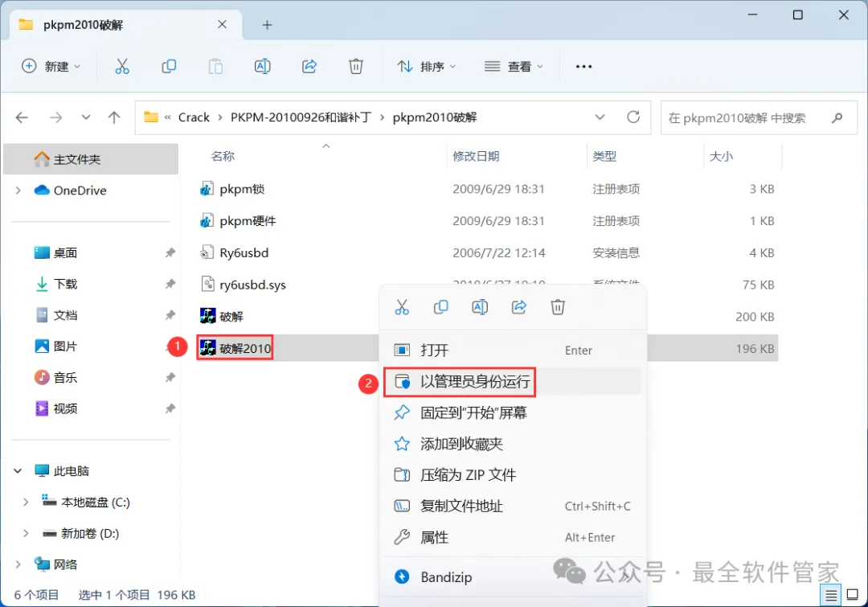The width and height of the screenshot is (868, 607).
Task: Refresh the current folder
Action: [x=633, y=117]
